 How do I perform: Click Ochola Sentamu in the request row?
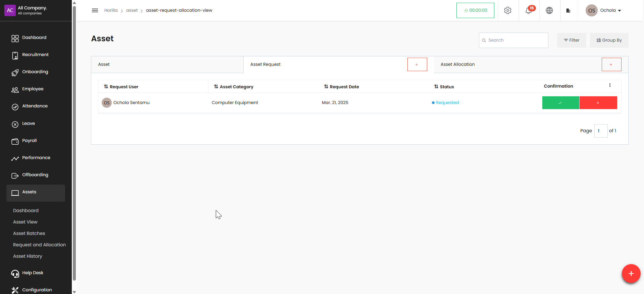(x=131, y=103)
